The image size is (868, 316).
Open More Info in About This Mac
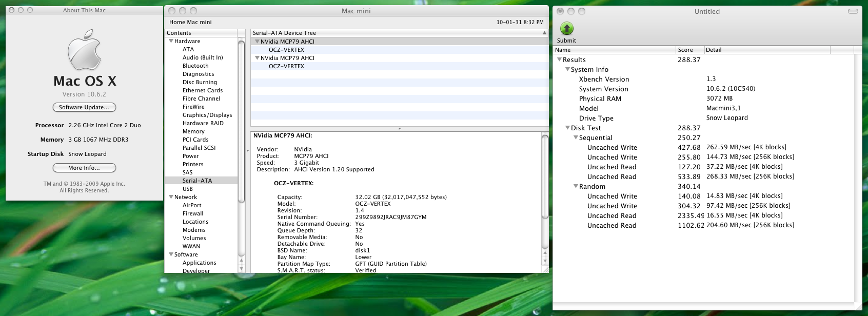pos(84,168)
